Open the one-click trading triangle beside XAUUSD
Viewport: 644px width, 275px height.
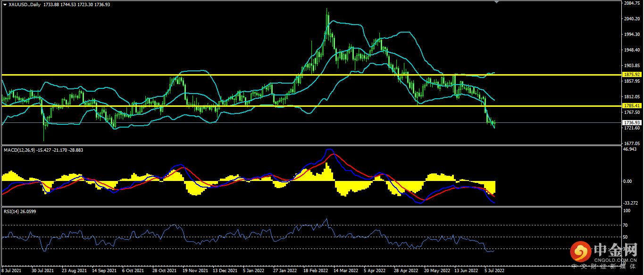click(4, 4)
